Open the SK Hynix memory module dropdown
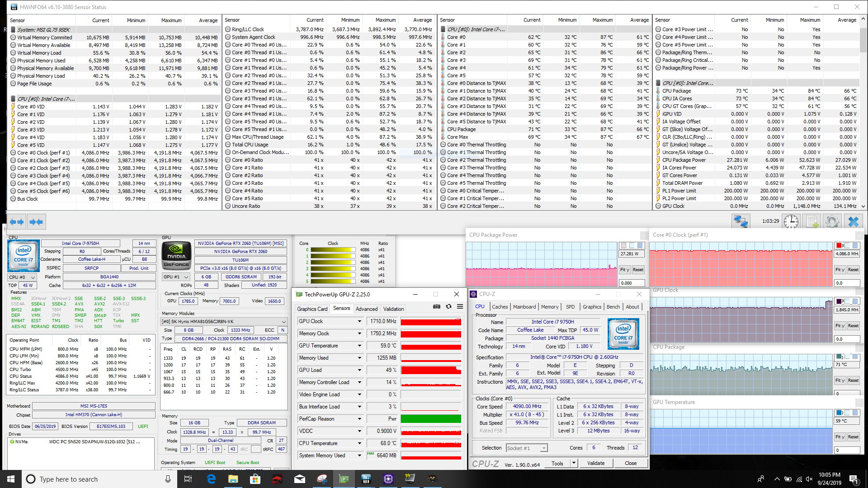Screen dimensions: 868x488 [283, 322]
